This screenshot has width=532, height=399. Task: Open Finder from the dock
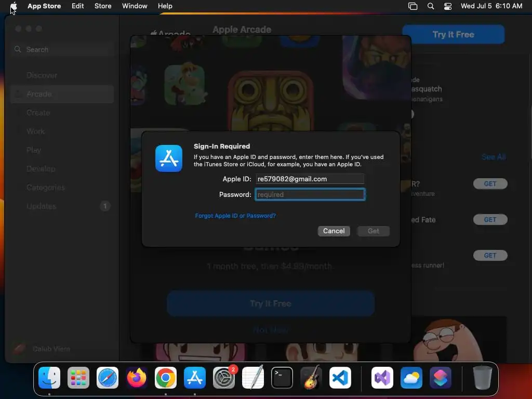(49, 378)
